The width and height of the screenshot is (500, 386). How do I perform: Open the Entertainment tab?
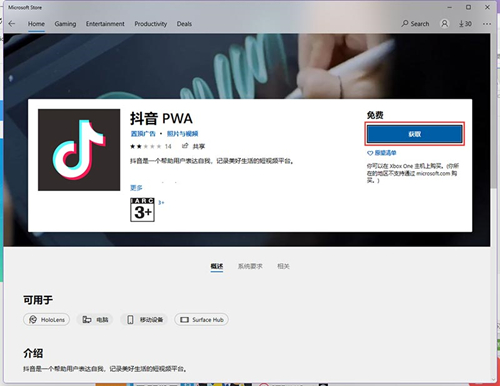tap(105, 24)
